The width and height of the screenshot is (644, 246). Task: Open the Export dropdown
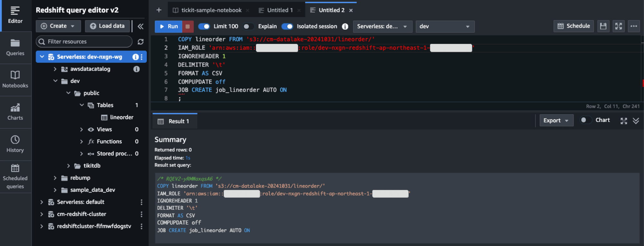[x=556, y=120]
